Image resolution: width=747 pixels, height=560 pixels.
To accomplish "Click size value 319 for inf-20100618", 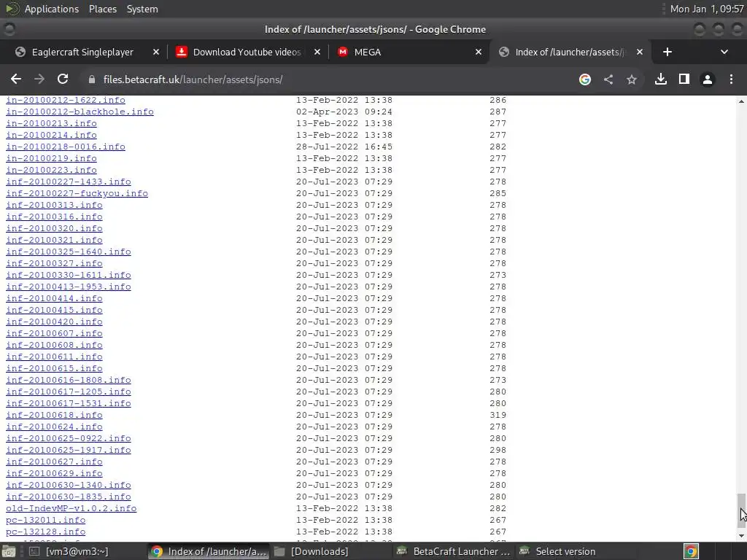I will 498,415.
